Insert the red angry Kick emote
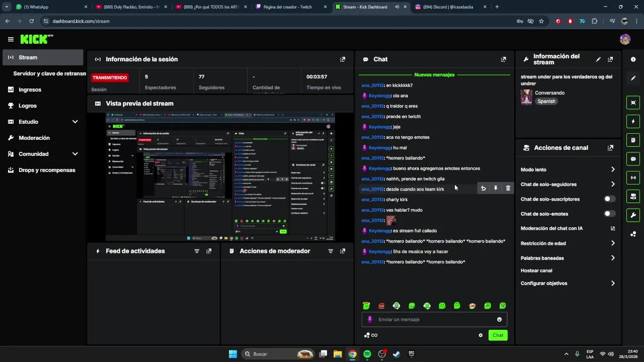Image resolution: width=644 pixels, height=362 pixels. (x=381, y=306)
